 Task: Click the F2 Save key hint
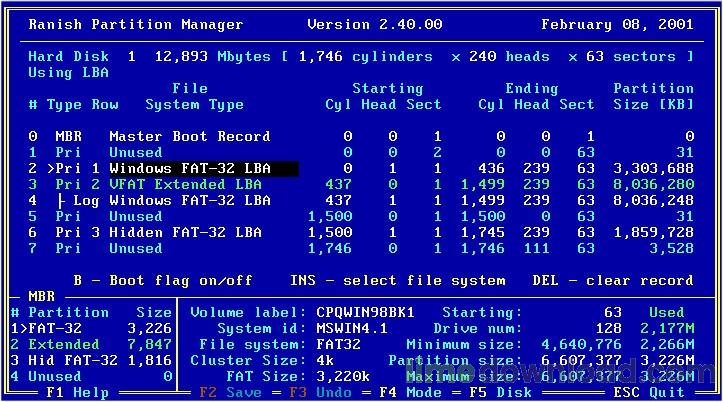pos(231,393)
